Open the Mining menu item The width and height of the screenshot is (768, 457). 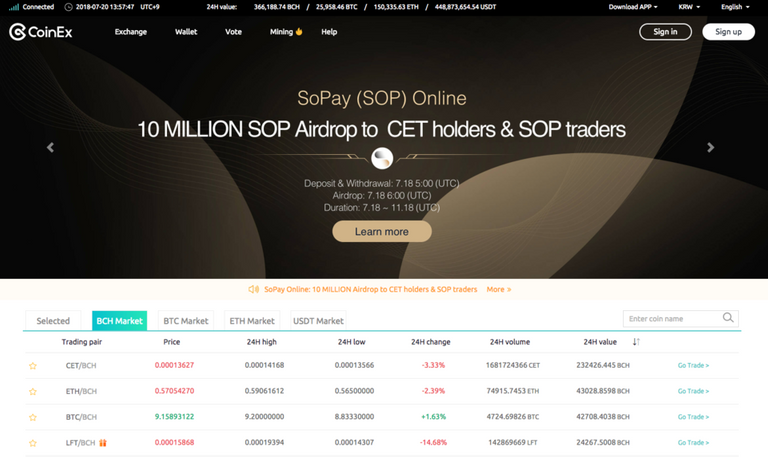[x=281, y=32]
